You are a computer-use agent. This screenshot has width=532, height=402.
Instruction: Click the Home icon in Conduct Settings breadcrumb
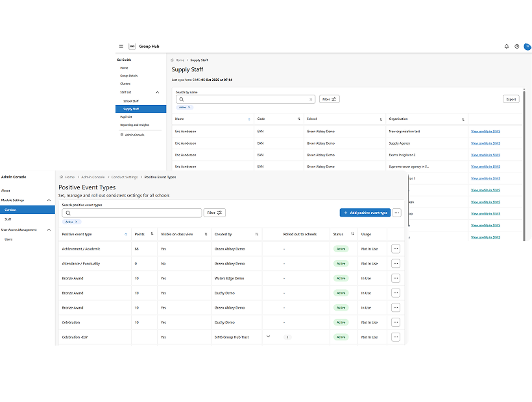point(62,177)
